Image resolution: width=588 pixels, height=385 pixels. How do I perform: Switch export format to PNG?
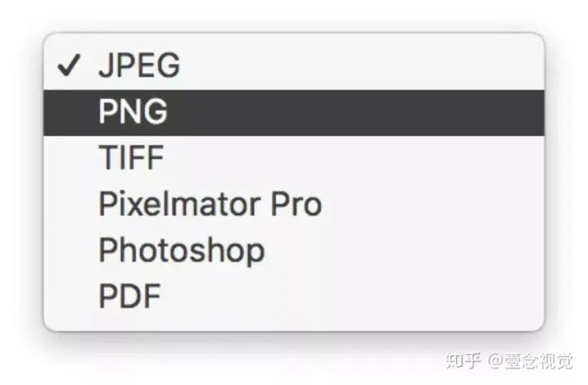[x=294, y=113]
